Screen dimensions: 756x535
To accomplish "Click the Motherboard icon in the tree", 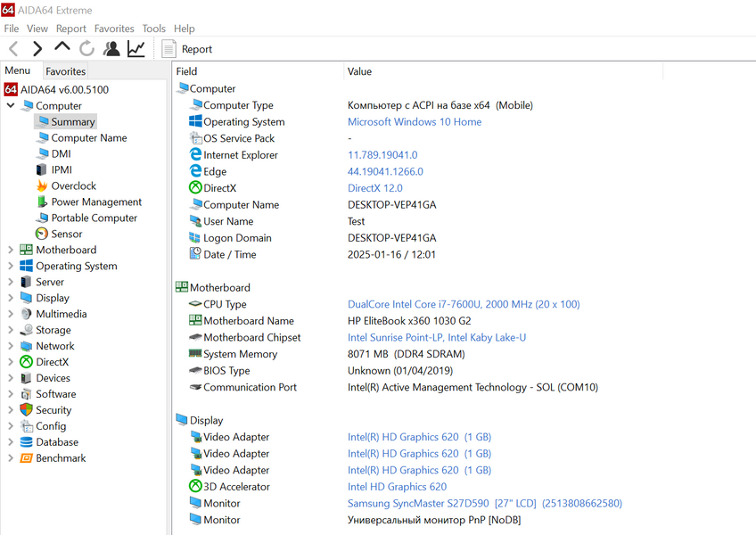I will pos(26,250).
